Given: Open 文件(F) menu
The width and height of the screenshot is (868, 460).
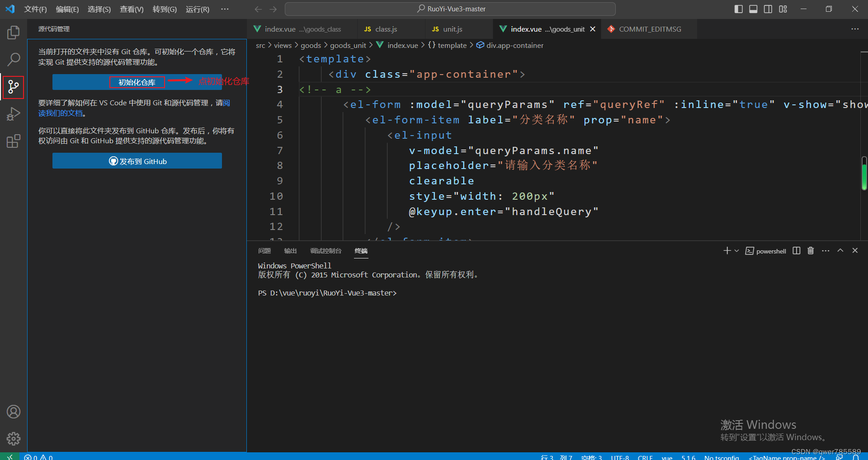Looking at the screenshot, I should click(35, 9).
